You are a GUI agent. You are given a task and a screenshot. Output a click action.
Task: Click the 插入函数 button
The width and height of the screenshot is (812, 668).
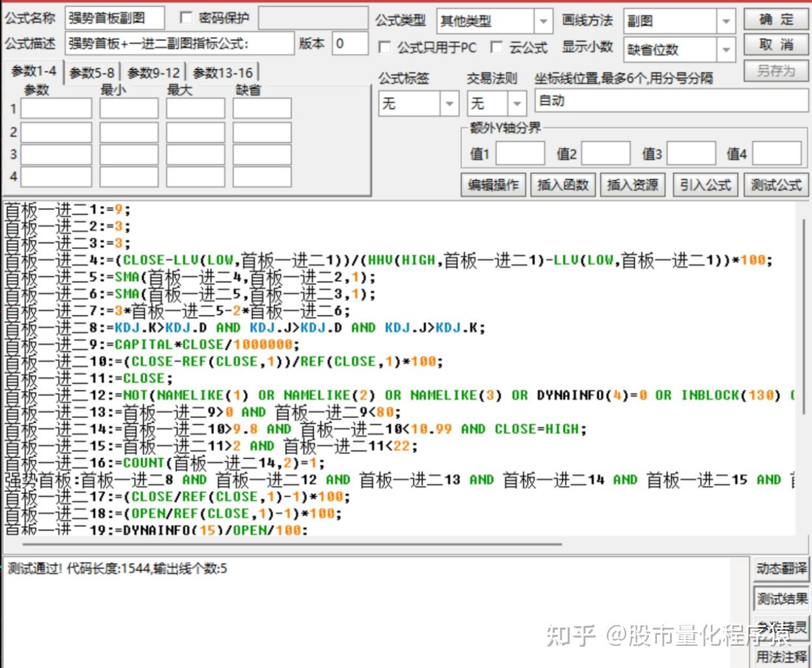(563, 185)
